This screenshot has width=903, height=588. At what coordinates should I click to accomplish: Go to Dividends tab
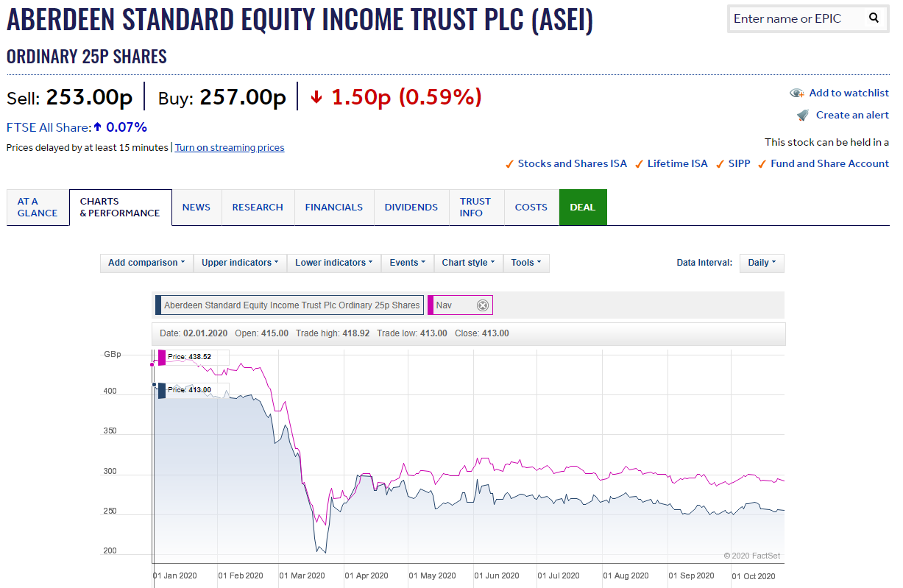(411, 208)
